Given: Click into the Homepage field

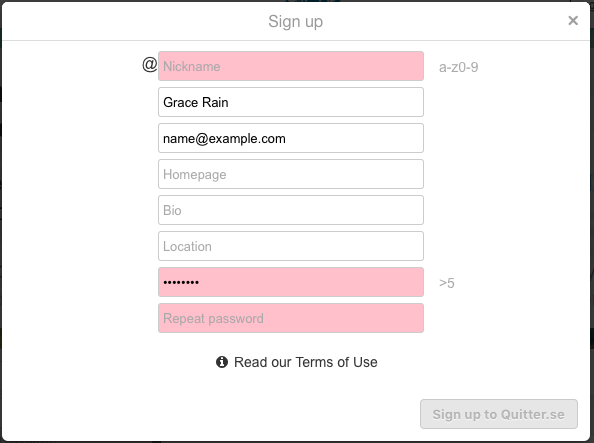Looking at the screenshot, I should click(x=291, y=174).
